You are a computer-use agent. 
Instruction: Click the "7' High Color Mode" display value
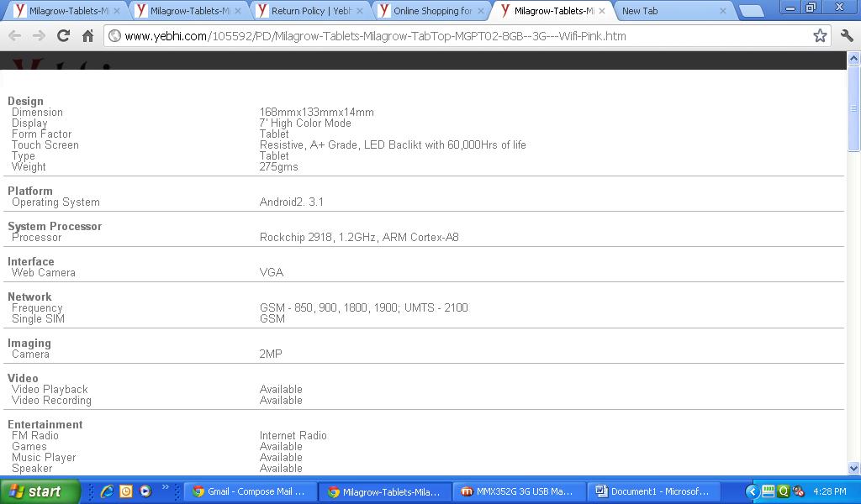point(305,123)
